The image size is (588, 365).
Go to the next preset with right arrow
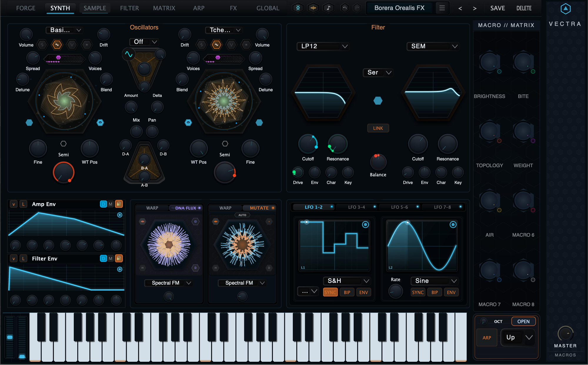pos(475,8)
